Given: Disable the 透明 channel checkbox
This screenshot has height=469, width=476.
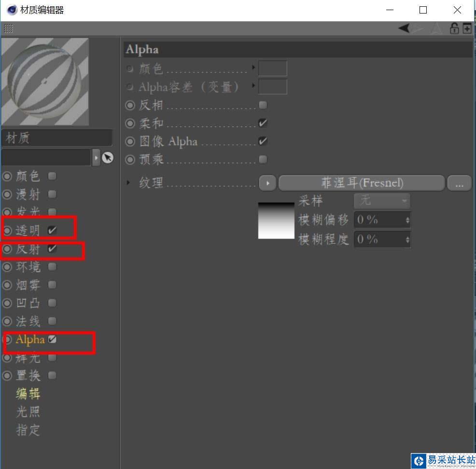Looking at the screenshot, I should [52, 230].
